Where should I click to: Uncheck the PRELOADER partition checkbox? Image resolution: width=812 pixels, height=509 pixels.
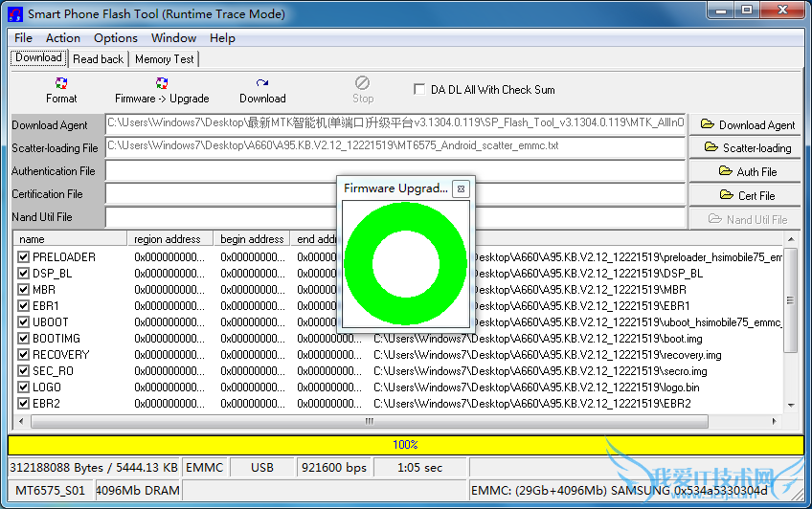pos(24,257)
